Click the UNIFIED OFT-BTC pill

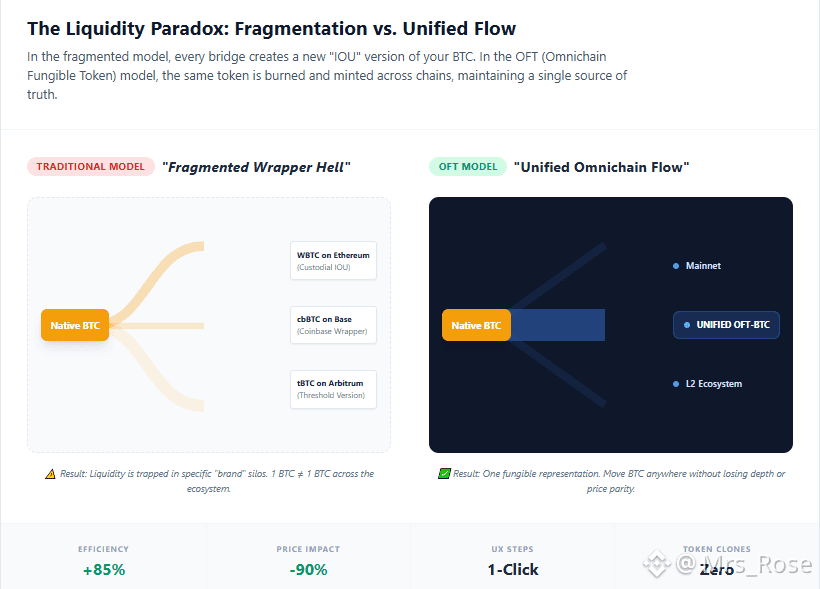click(727, 325)
